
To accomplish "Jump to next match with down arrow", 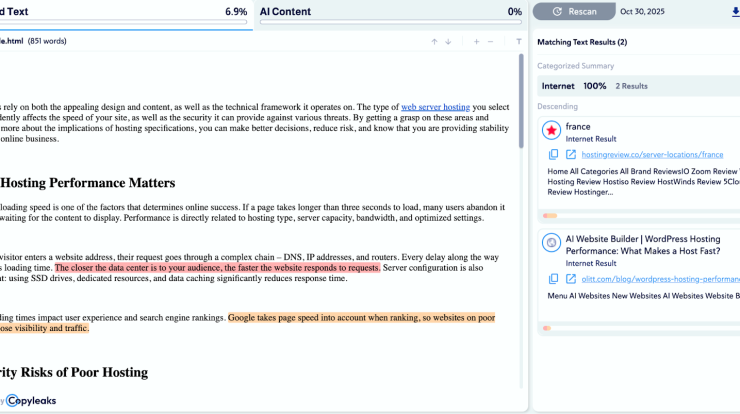I will point(448,42).
